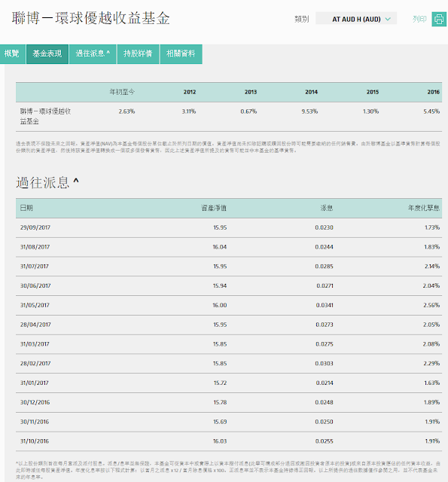Click the 過往派息 section heading

(x=47, y=182)
